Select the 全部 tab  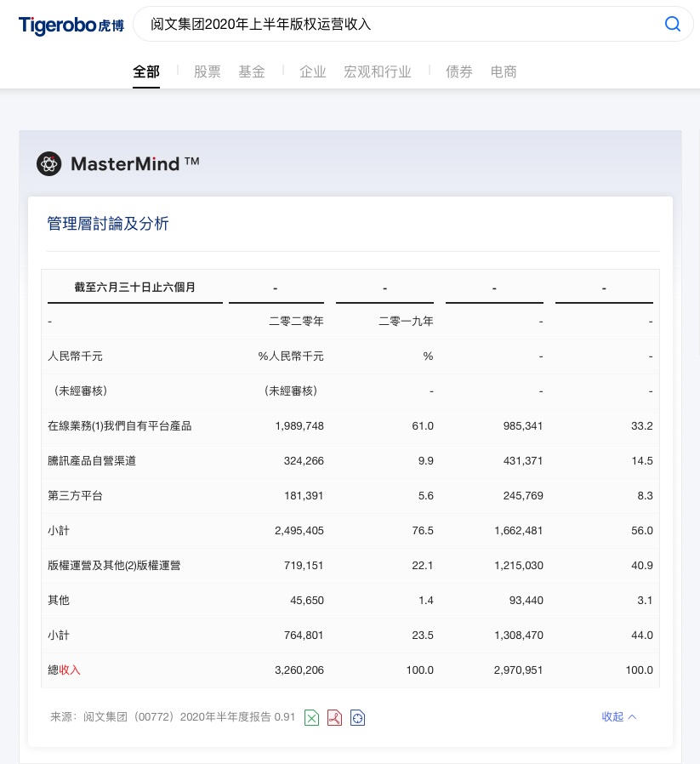click(x=146, y=71)
